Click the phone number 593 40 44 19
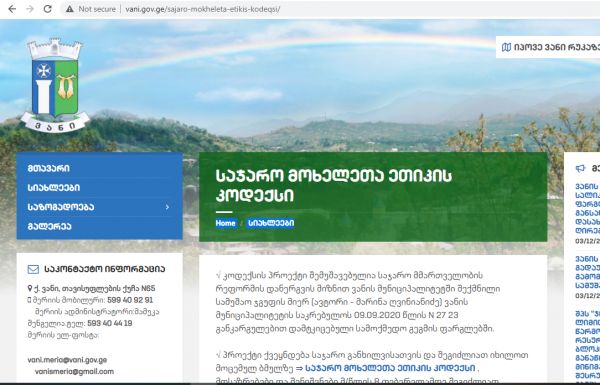The height and width of the screenshot is (385, 600). coord(110,323)
